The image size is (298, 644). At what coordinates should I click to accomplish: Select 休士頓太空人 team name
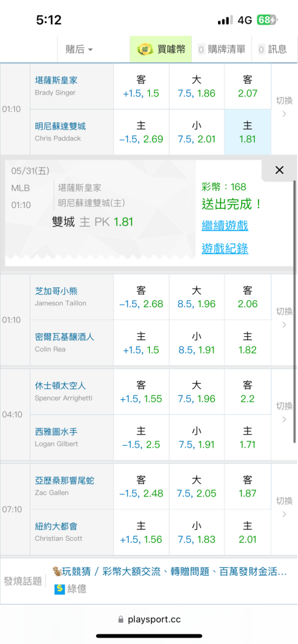pyautogui.click(x=60, y=386)
